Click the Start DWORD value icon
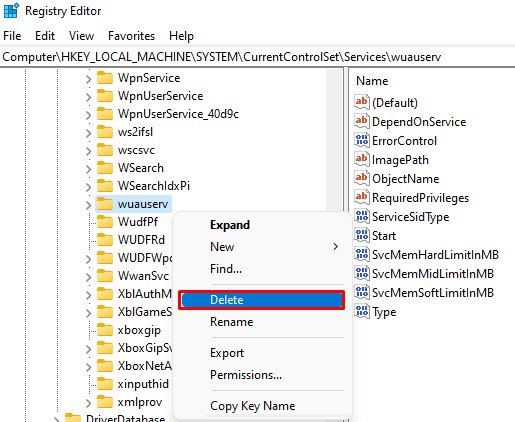515x422 pixels. (x=362, y=235)
